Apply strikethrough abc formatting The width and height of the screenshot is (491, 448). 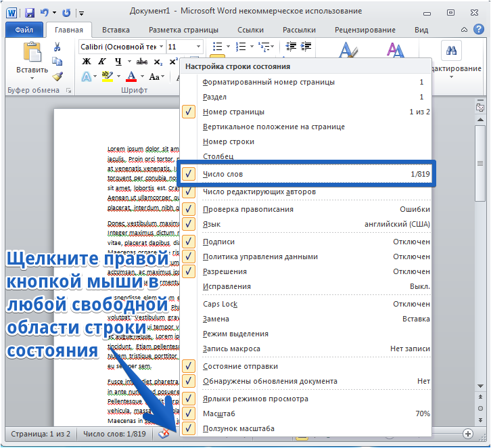point(142,62)
